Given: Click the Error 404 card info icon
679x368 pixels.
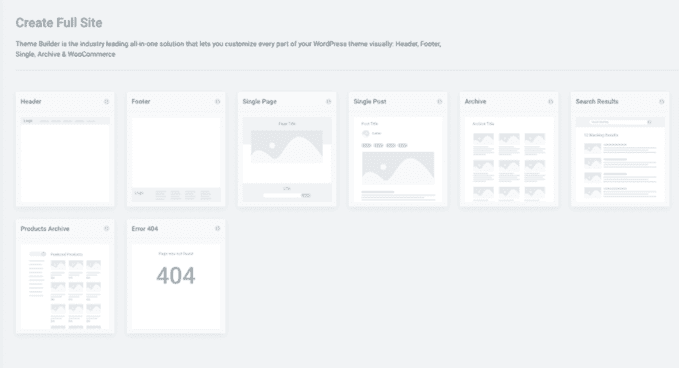Looking at the screenshot, I should 217,229.
